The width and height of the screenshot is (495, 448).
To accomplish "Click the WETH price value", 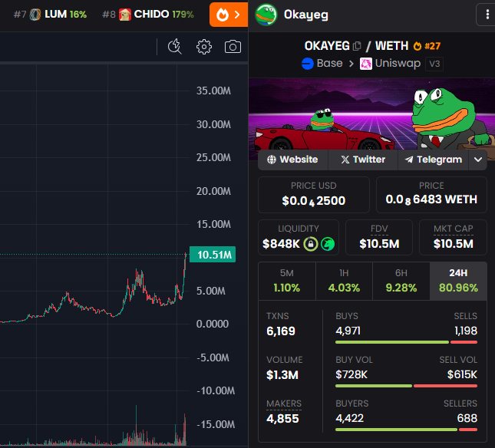I will 431,199.
